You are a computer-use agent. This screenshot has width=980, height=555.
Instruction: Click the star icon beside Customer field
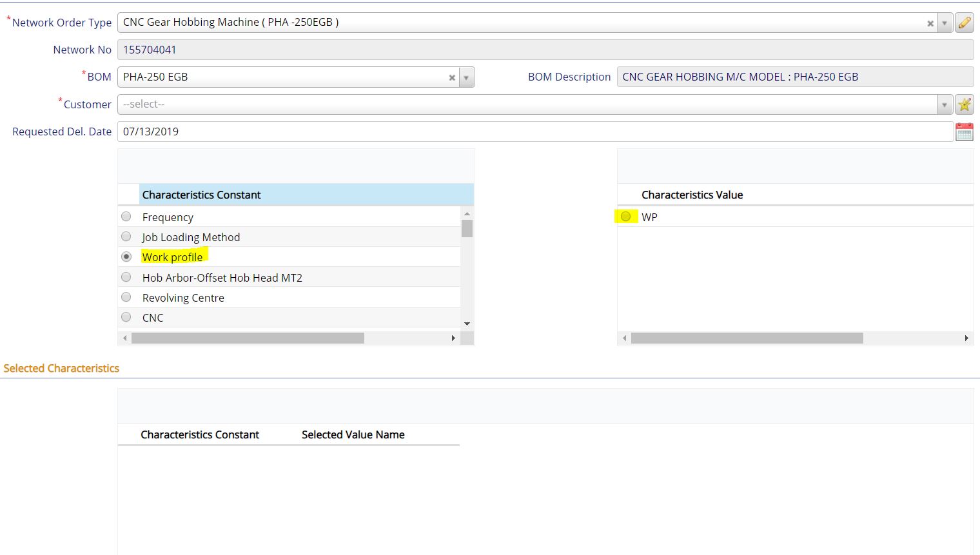pyautogui.click(x=965, y=104)
